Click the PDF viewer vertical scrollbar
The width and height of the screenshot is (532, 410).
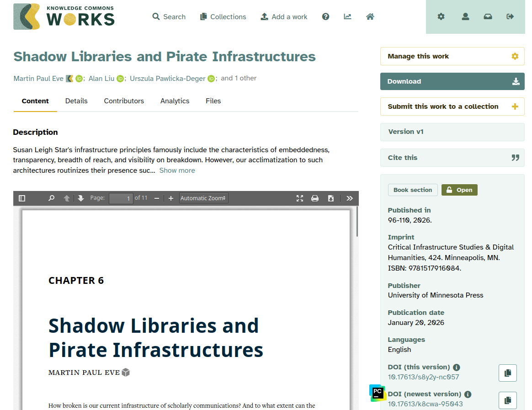(x=357, y=221)
